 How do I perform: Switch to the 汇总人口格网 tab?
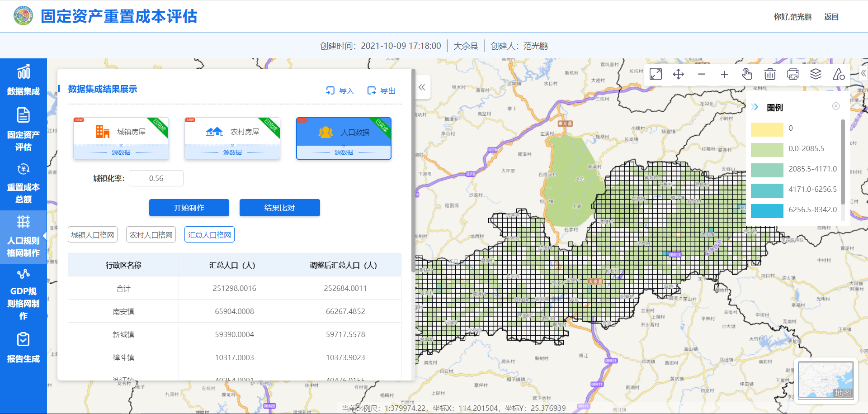pyautogui.click(x=209, y=235)
